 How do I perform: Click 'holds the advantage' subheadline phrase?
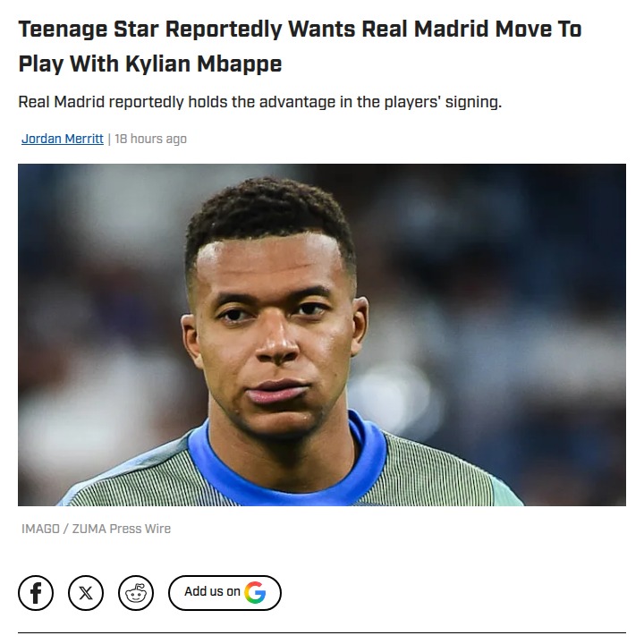coord(261,102)
